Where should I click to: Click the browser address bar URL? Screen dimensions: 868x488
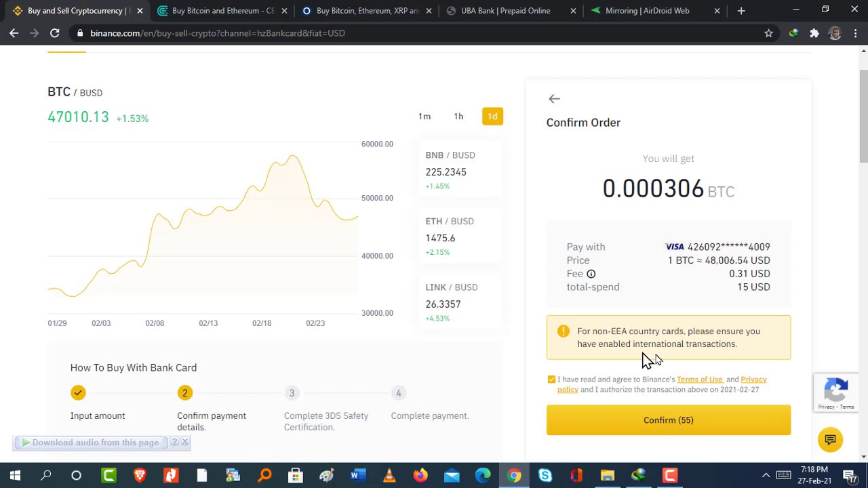point(218,33)
